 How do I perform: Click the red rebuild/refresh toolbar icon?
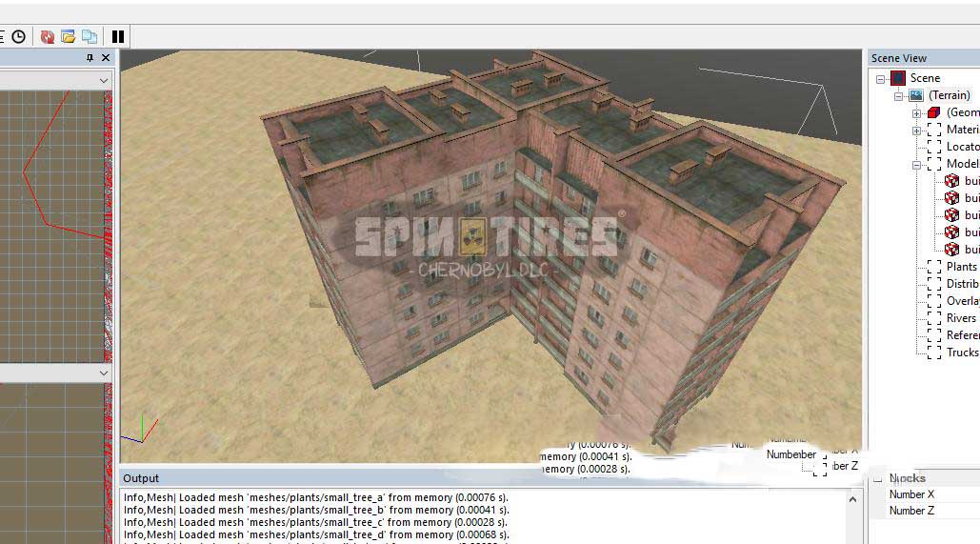47,36
